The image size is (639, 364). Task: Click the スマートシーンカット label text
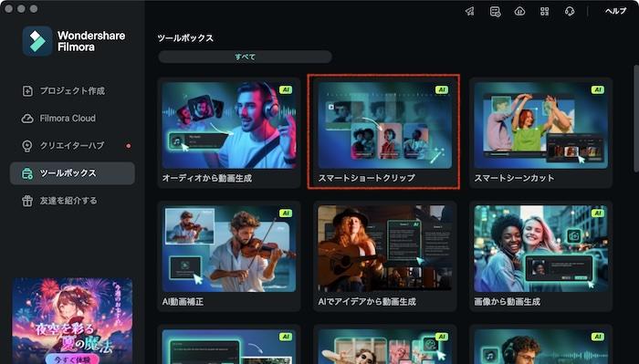tap(514, 178)
